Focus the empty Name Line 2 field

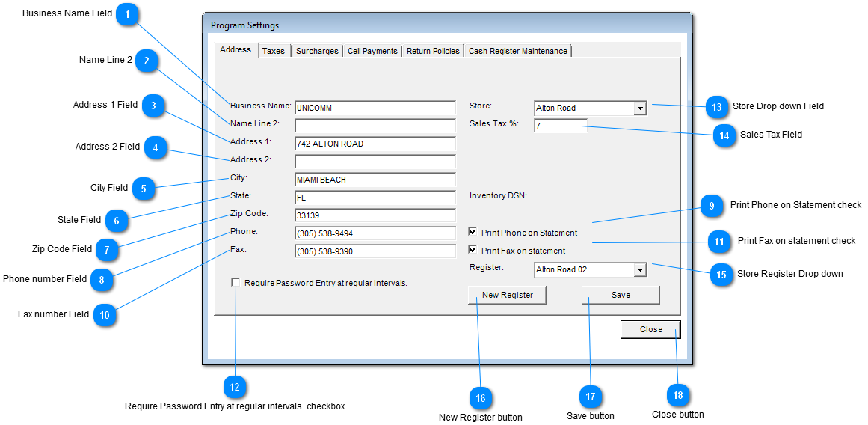375,125
